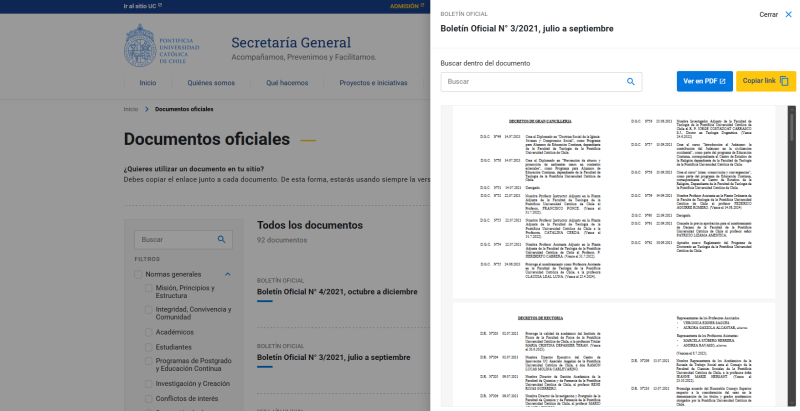Open the Qué hacemos menu
This screenshot has width=800, height=411.
[287, 83]
